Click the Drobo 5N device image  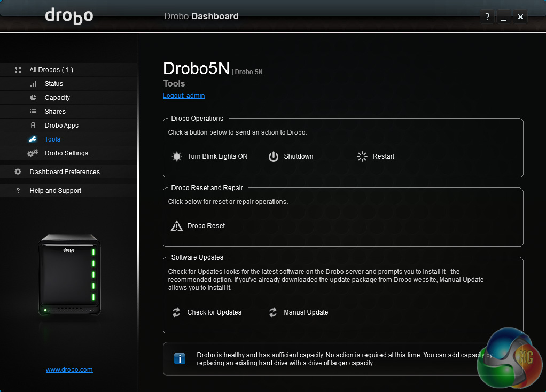click(69, 275)
